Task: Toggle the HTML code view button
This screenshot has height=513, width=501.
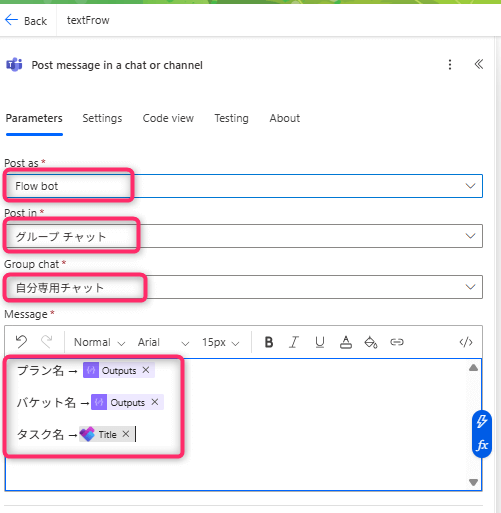Action: tap(466, 342)
